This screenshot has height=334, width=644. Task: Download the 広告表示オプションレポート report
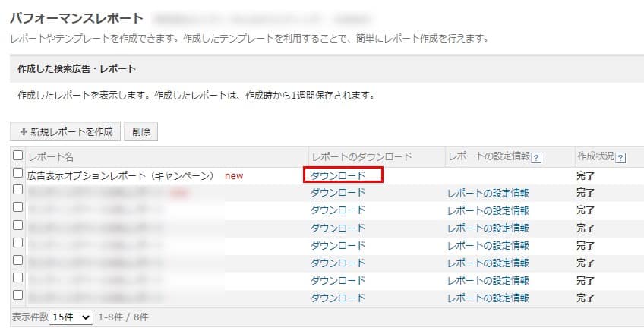pos(338,175)
